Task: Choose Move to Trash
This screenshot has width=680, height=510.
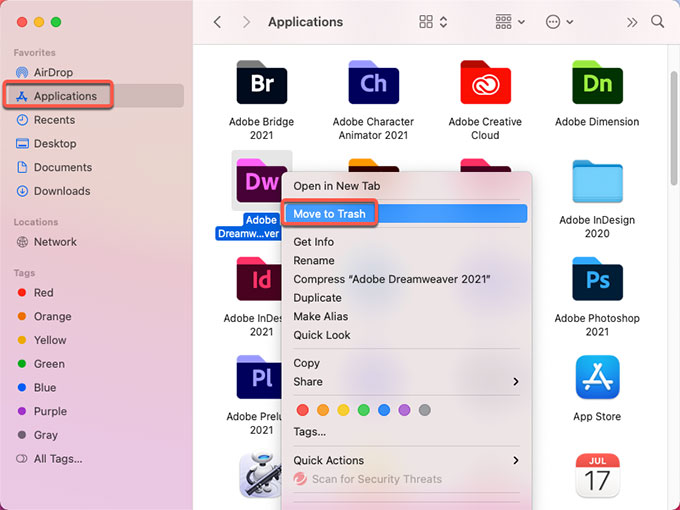Action: pos(406,214)
